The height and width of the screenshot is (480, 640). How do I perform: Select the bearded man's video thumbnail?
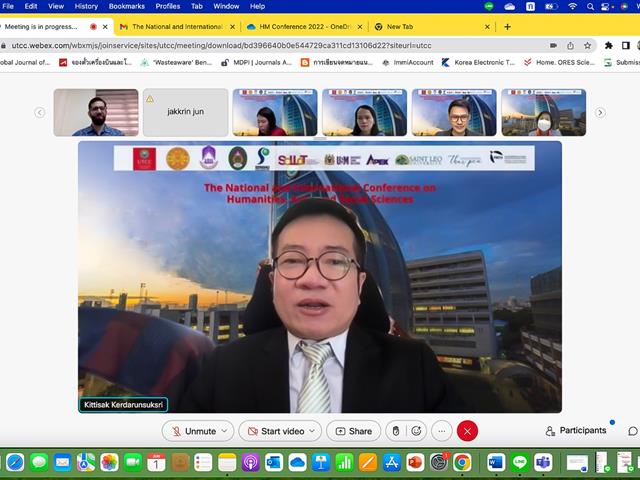coord(96,112)
